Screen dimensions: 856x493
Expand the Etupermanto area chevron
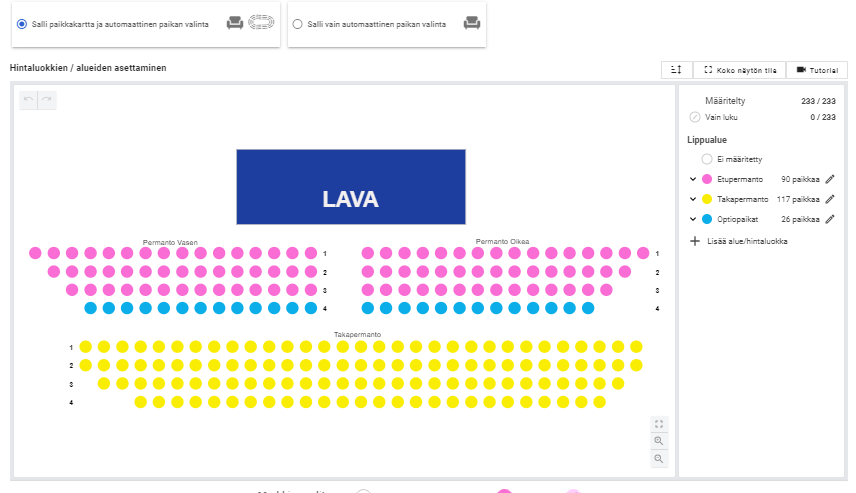pyautogui.click(x=693, y=179)
